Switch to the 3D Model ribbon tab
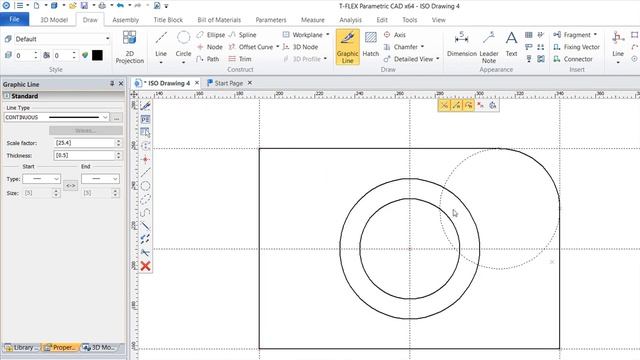 pos(54,20)
